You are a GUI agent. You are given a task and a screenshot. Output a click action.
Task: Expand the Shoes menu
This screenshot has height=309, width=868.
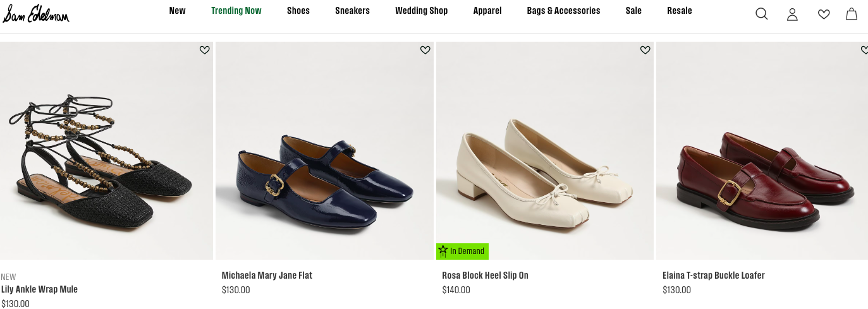298,11
